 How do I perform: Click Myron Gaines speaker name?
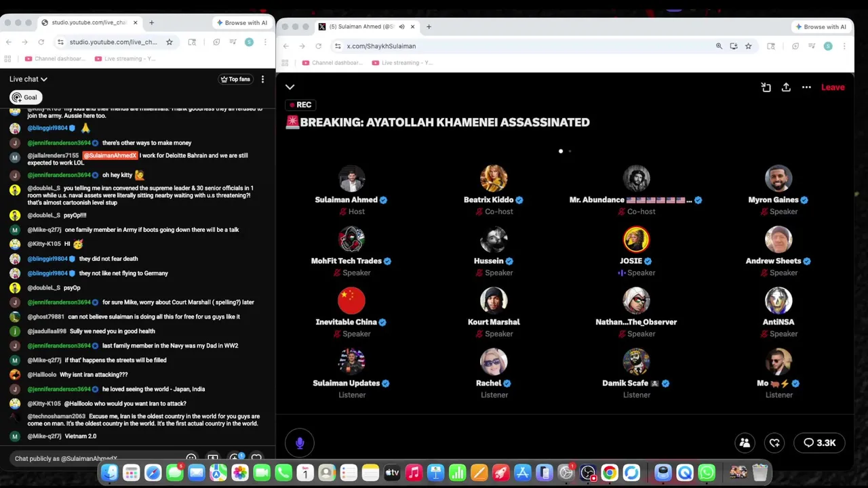point(773,200)
